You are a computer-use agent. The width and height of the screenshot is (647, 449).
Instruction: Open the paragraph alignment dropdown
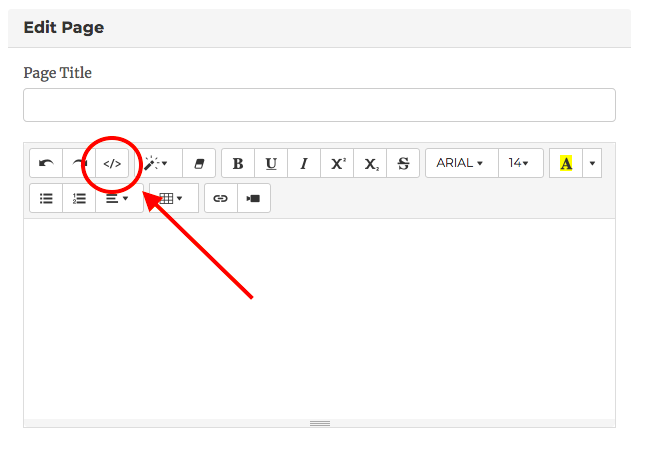pyautogui.click(x=118, y=198)
